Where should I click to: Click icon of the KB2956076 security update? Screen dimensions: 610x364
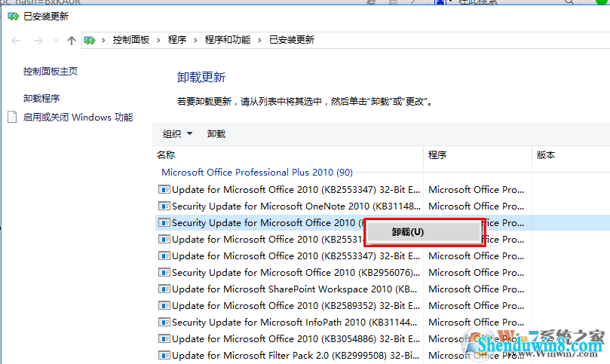point(164,272)
